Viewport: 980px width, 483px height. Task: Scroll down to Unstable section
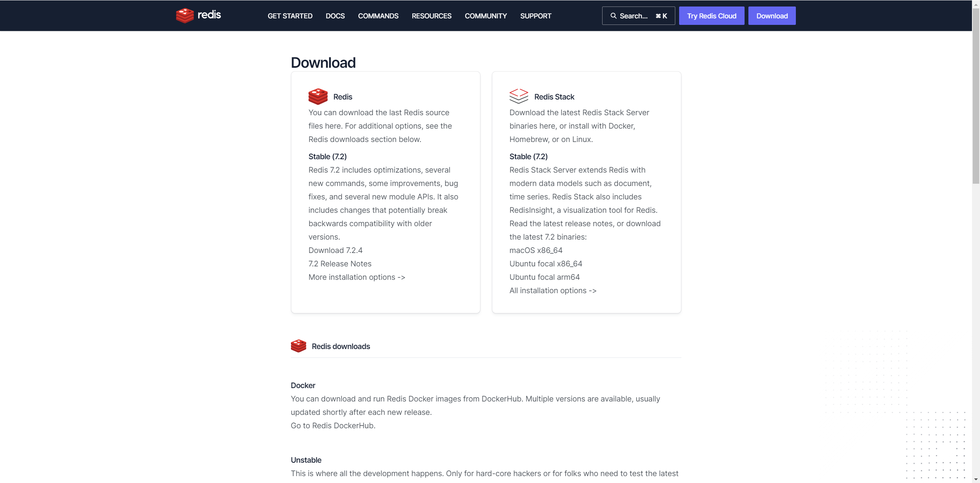point(305,459)
